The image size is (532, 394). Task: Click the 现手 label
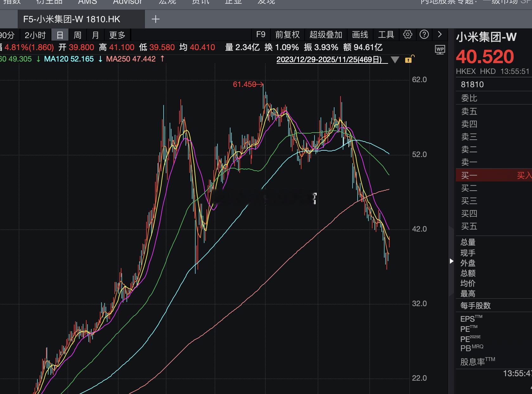click(468, 253)
